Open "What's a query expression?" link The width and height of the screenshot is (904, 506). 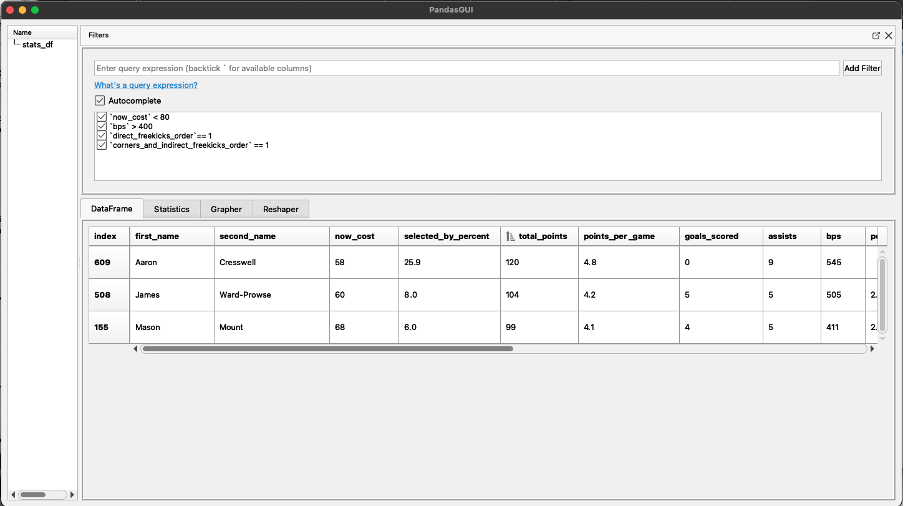[146, 85]
